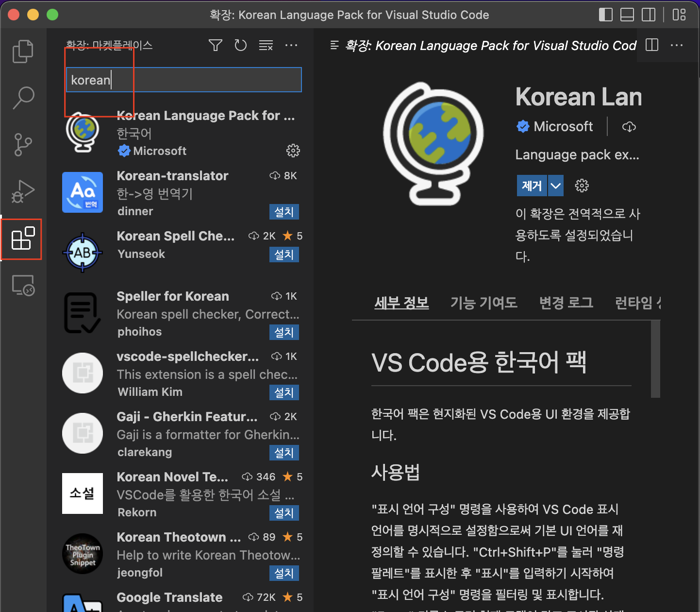Screen dimensions: 700x612
Task: Click large globe logo in extension detail
Action: tap(433, 143)
